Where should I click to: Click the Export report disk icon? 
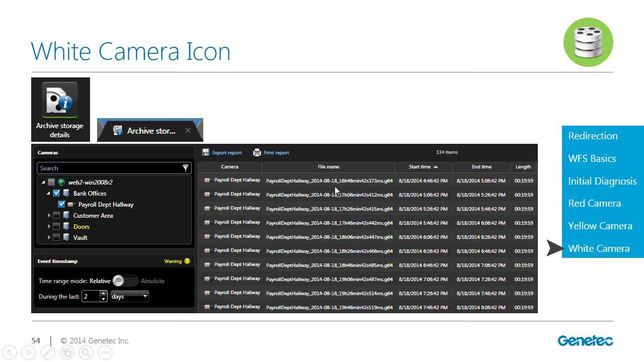point(206,152)
